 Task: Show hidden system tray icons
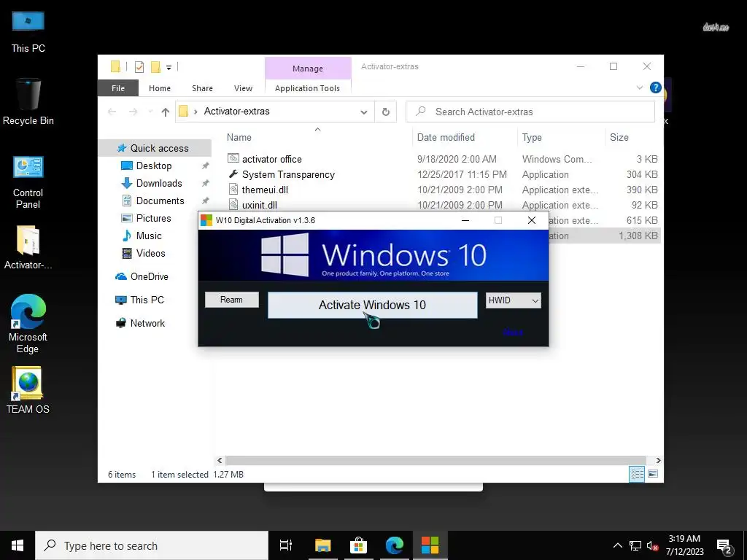[617, 545]
